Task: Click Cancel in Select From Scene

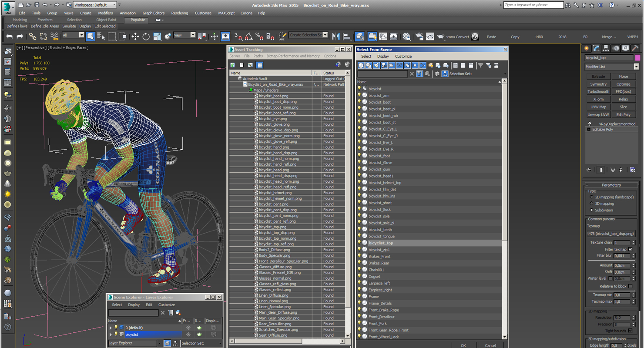Action: coord(490,345)
